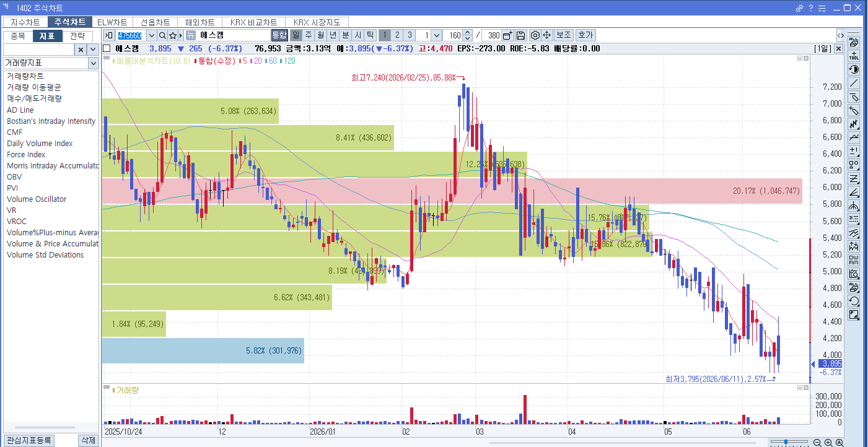Open the title bar menu lines dropdown

(x=822, y=8)
